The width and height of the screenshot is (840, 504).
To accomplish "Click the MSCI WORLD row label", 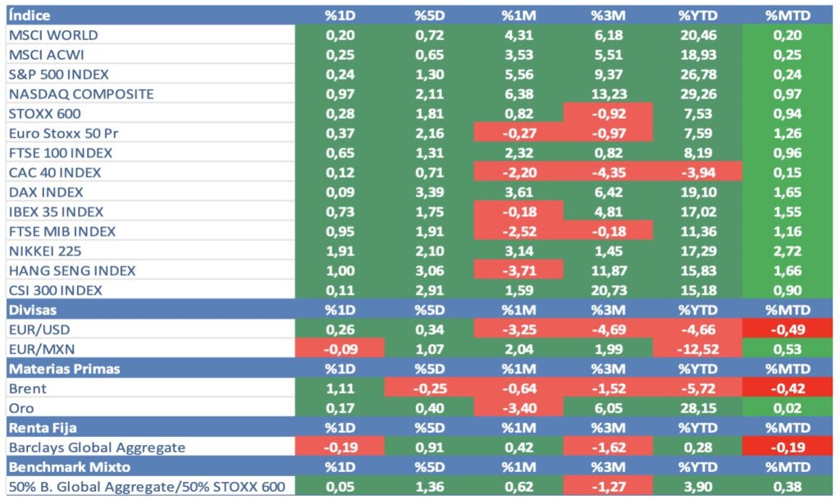I will point(53,35).
